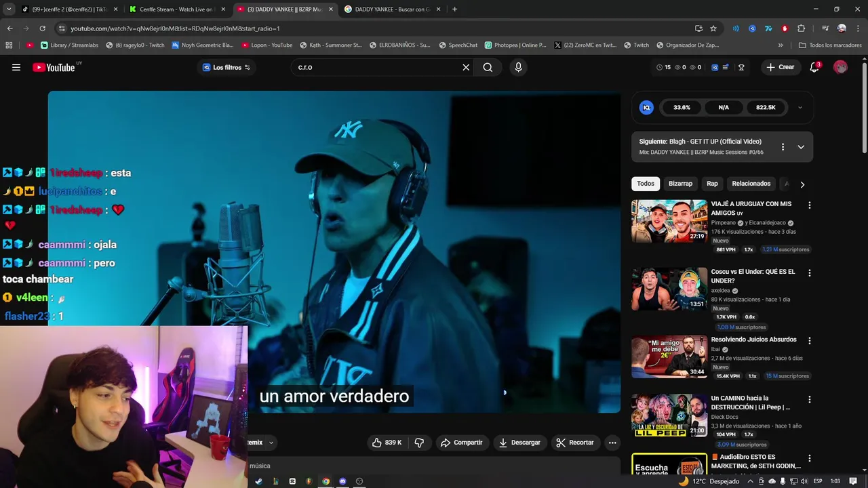Open a new browser tab
Image resolution: width=868 pixels, height=488 pixels.
pos(454,9)
